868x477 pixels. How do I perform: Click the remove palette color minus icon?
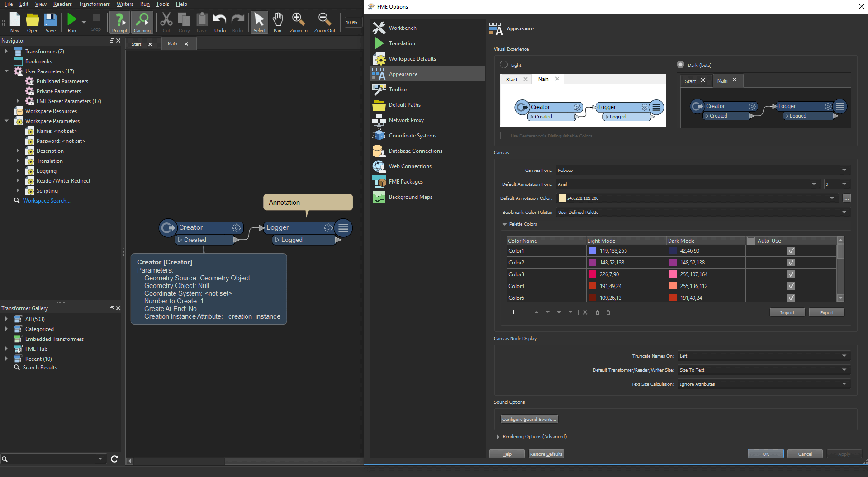[x=525, y=312]
